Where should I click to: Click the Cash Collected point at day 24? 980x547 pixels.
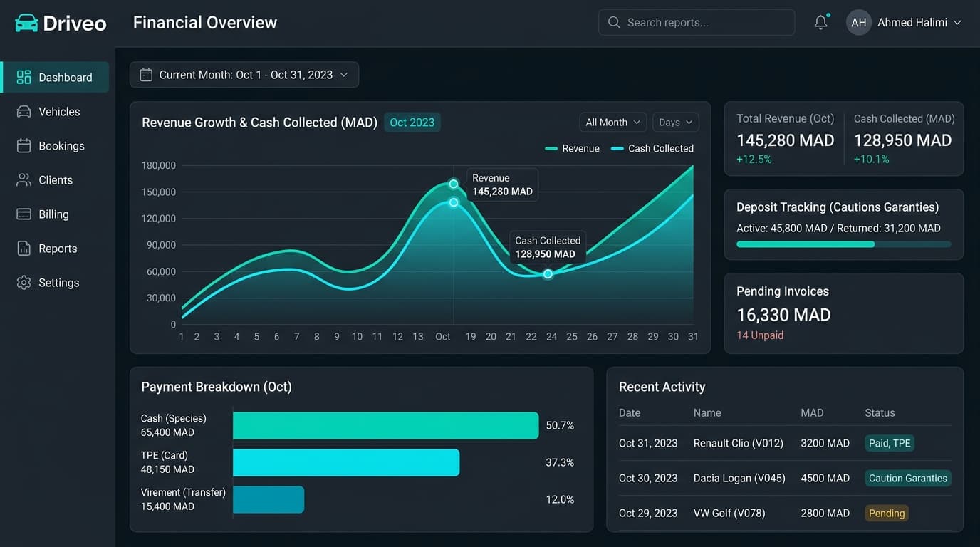click(548, 274)
